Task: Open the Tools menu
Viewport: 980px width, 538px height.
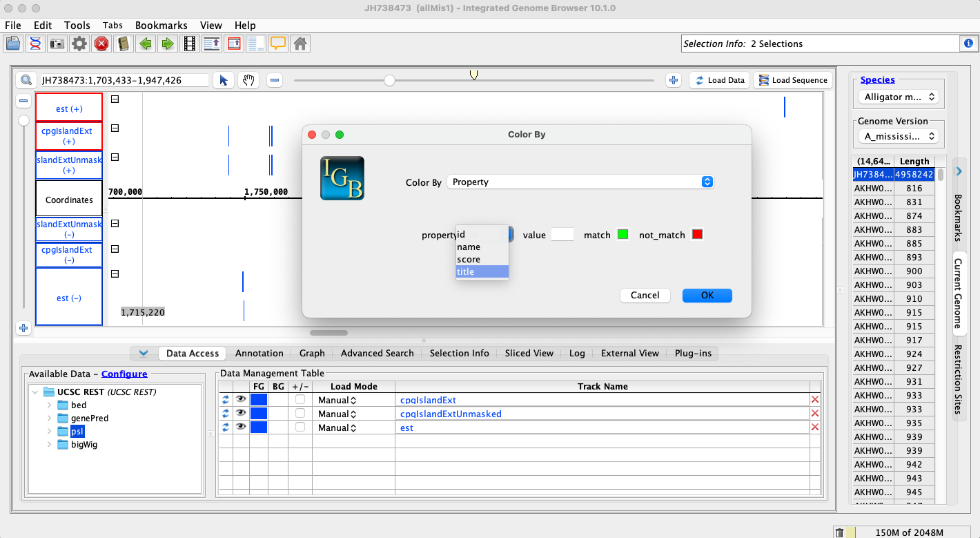Action: 77,26
